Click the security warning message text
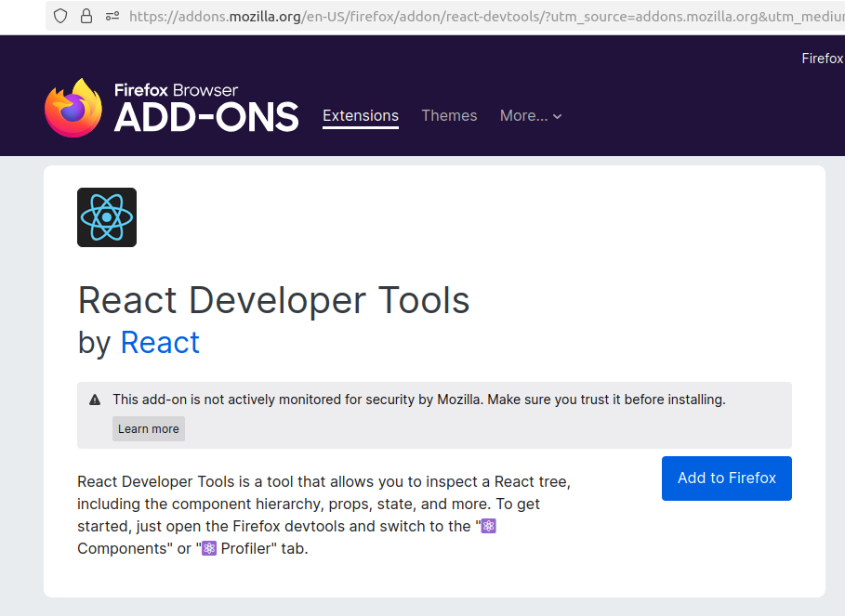The width and height of the screenshot is (845, 616). 419,400
